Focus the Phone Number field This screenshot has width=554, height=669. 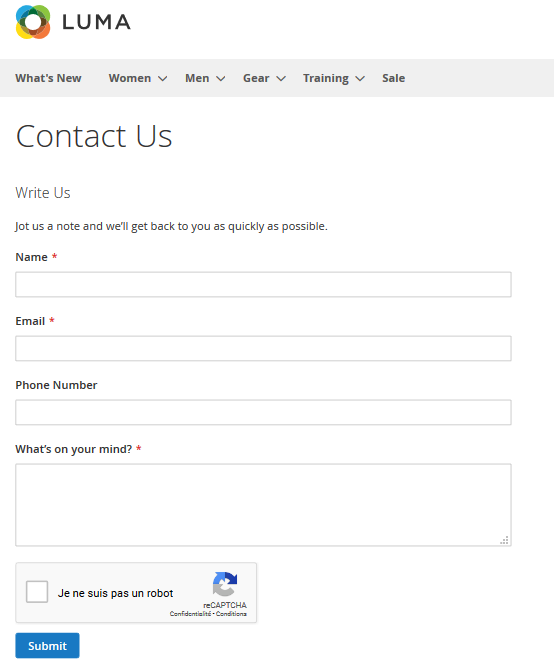pos(263,412)
